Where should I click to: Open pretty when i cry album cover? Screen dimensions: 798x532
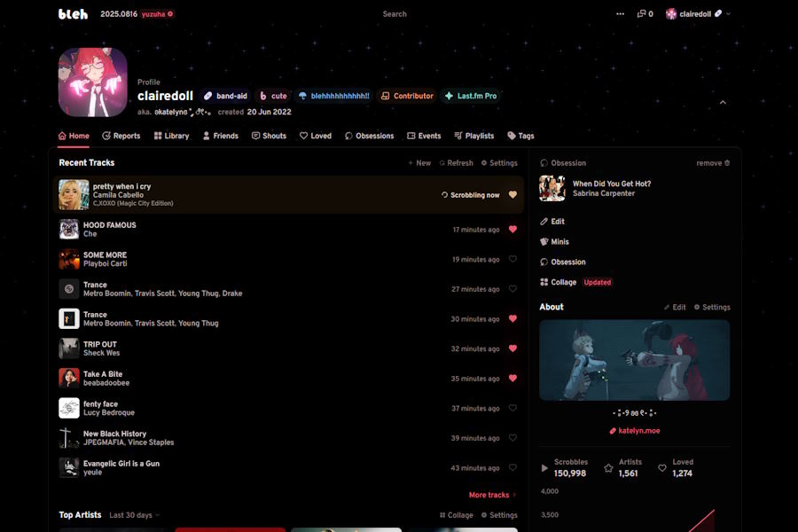coord(74,194)
